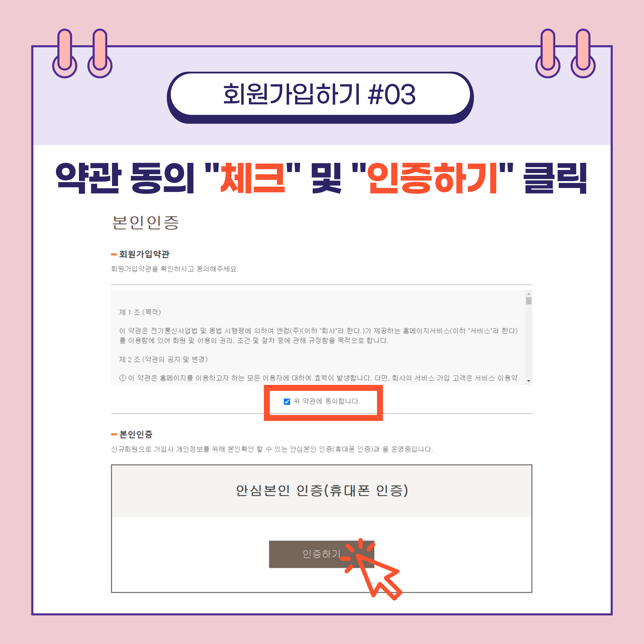This screenshot has height=644, width=644.
Task: Click the 회원가입약관 section heading
Action: (x=144, y=254)
